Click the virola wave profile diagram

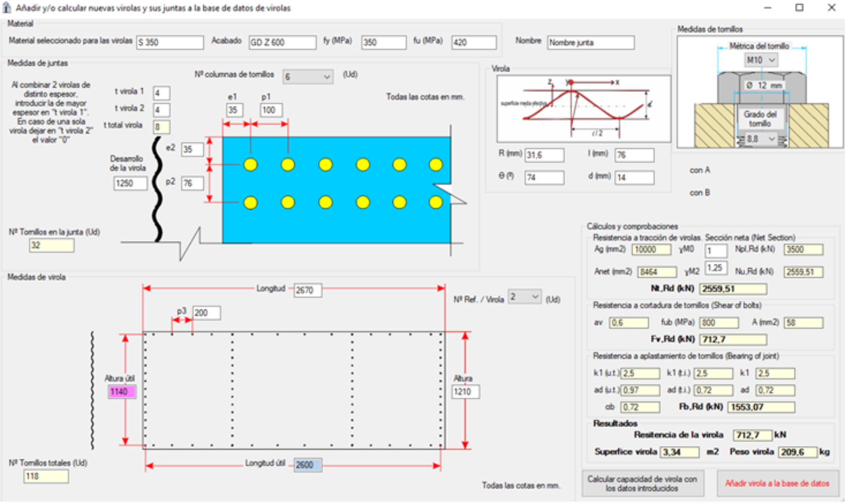pos(583,109)
